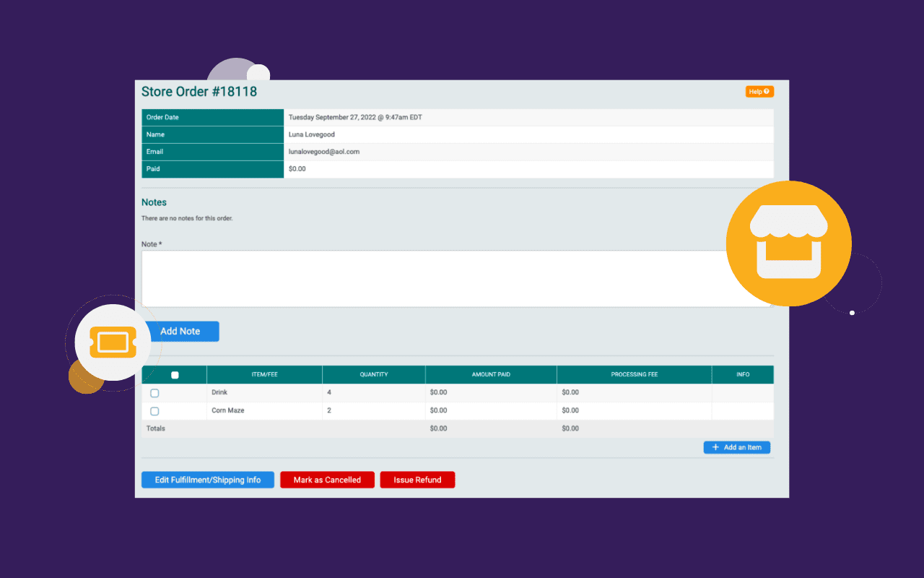Image resolution: width=924 pixels, height=578 pixels.
Task: Click the Totals row in the items table
Action: [x=156, y=428]
